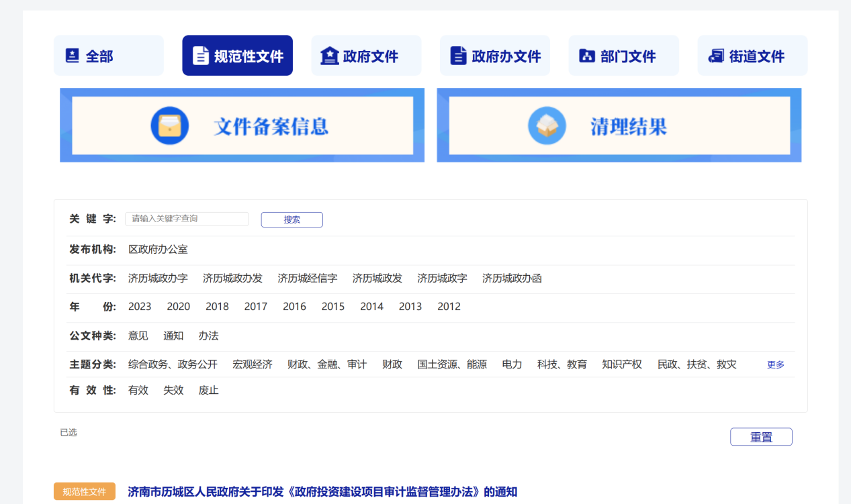The height and width of the screenshot is (504, 851).
Task: Select year 2018
Action: pos(218,307)
